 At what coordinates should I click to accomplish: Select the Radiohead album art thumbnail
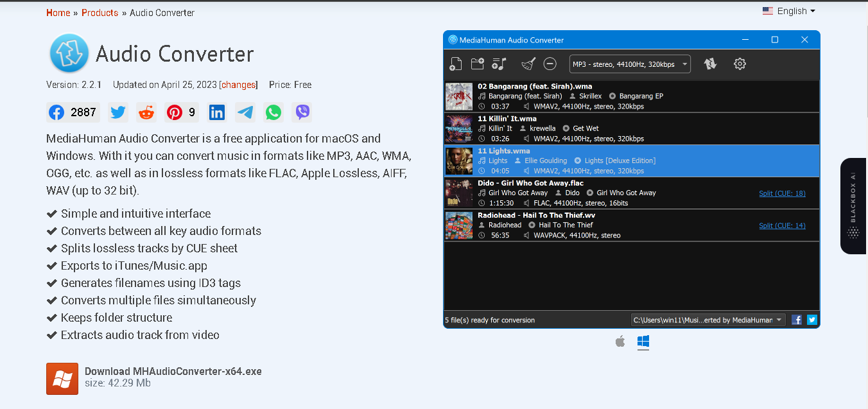(459, 225)
